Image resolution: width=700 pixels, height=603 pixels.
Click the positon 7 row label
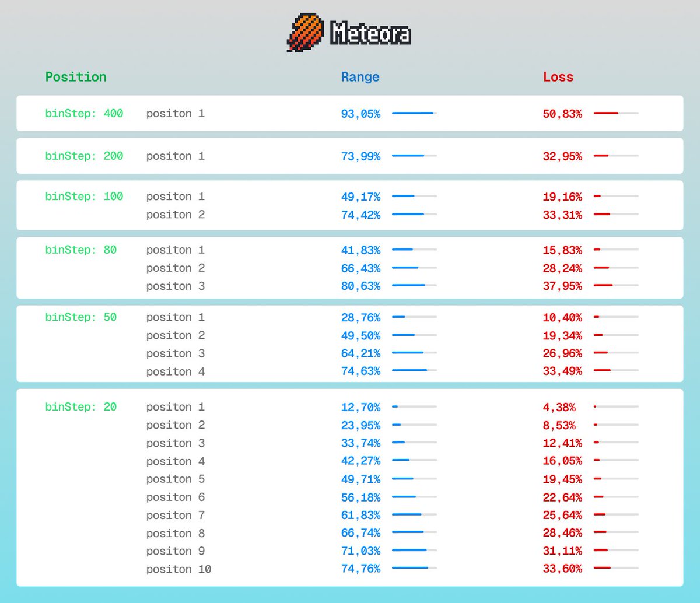click(x=176, y=516)
